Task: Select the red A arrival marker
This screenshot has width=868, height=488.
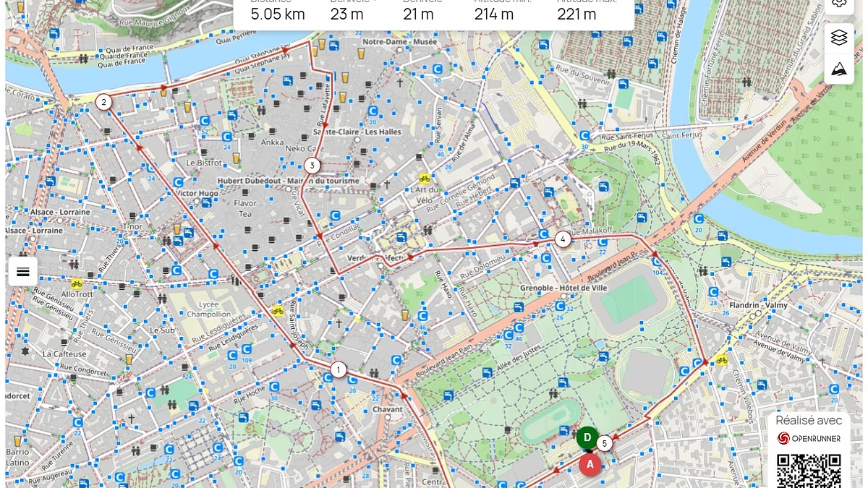Action: (590, 465)
